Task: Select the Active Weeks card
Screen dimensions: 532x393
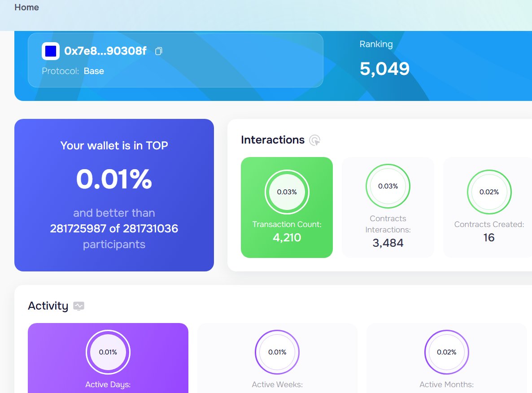Action: (277, 358)
